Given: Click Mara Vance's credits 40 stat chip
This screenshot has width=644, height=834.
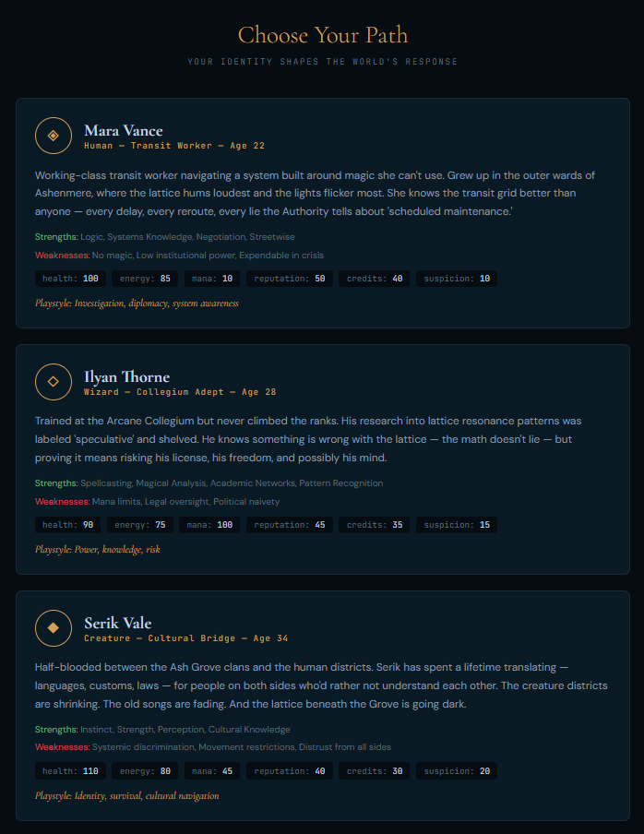Looking at the screenshot, I should coord(375,279).
